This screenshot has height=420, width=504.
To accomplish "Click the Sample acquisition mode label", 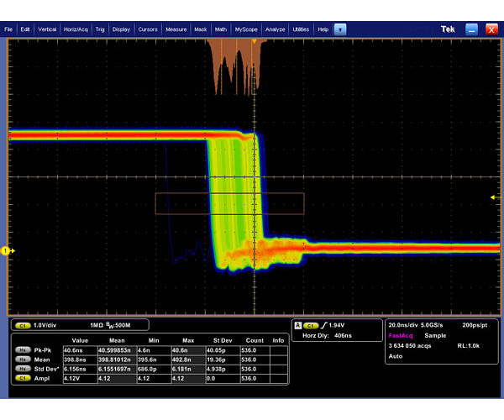I will click(435, 335).
